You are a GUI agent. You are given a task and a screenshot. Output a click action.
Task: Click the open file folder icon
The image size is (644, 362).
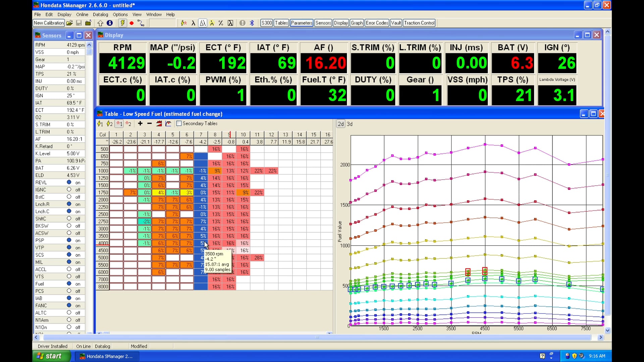click(69, 23)
